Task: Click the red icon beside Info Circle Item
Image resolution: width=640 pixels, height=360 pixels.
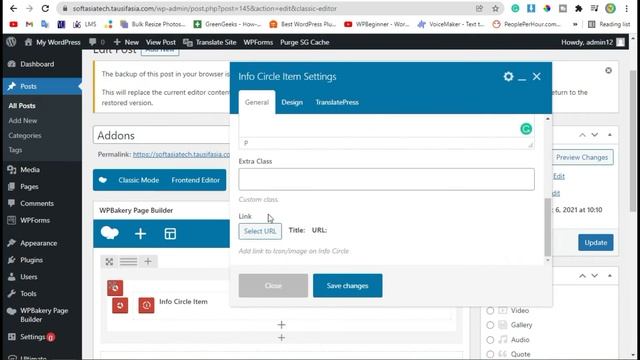Action: coord(146,305)
